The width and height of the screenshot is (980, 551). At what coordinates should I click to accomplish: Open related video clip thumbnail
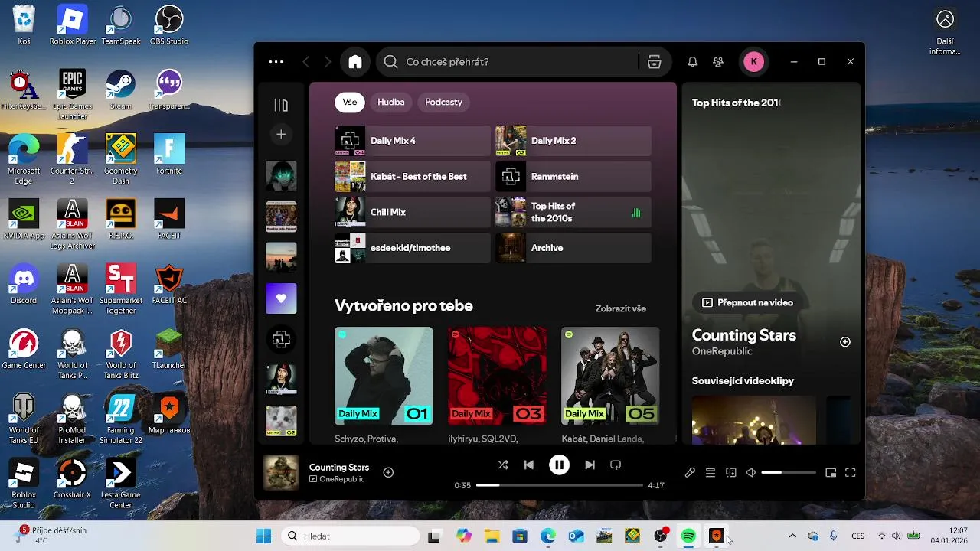[754, 419]
